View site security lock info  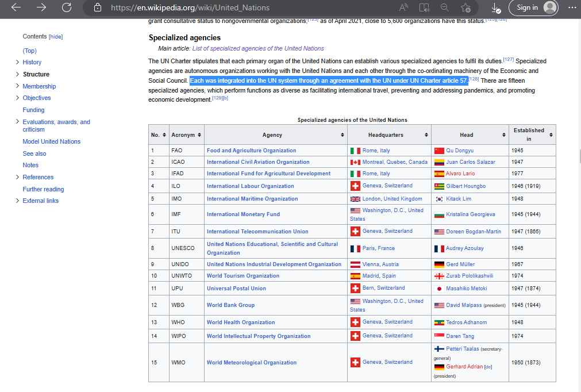(98, 7)
